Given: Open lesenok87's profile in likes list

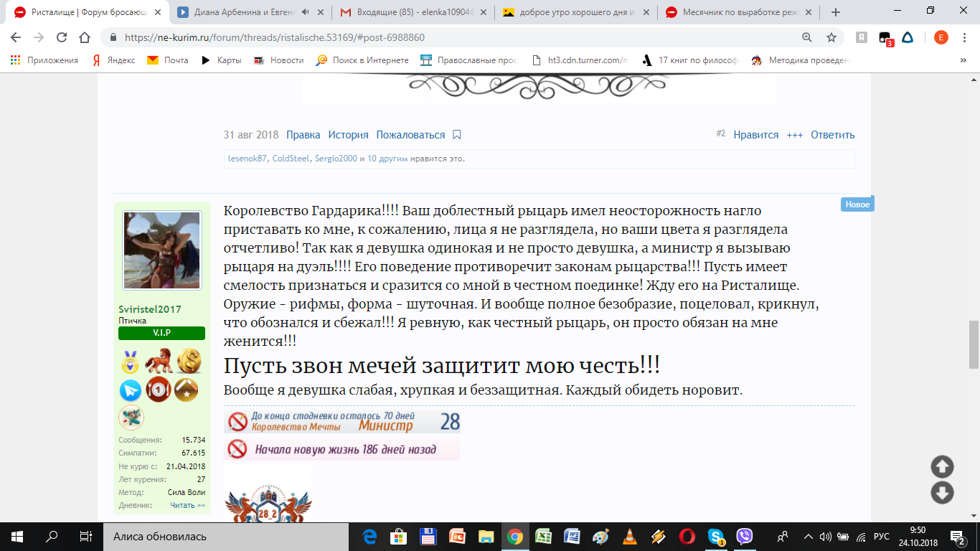Looking at the screenshot, I should pyautogui.click(x=248, y=159).
